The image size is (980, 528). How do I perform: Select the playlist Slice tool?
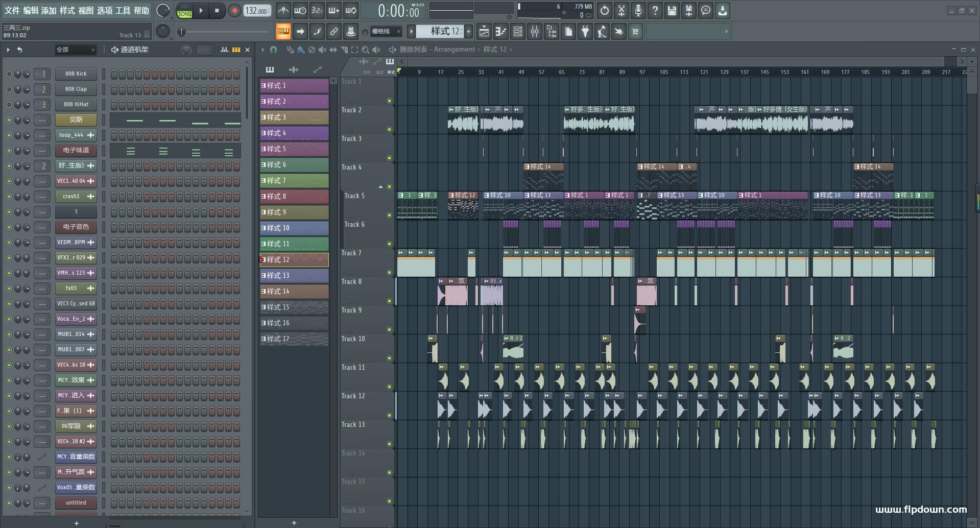click(344, 50)
